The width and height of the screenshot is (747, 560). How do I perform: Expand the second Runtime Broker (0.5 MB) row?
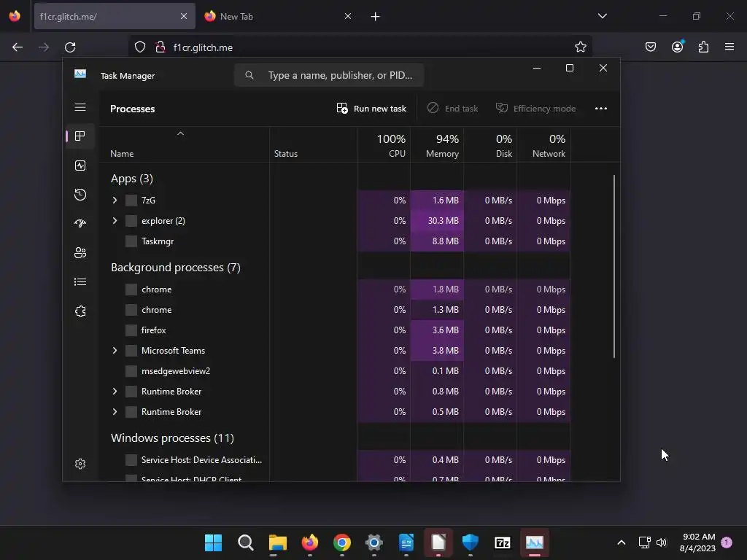pos(115,412)
